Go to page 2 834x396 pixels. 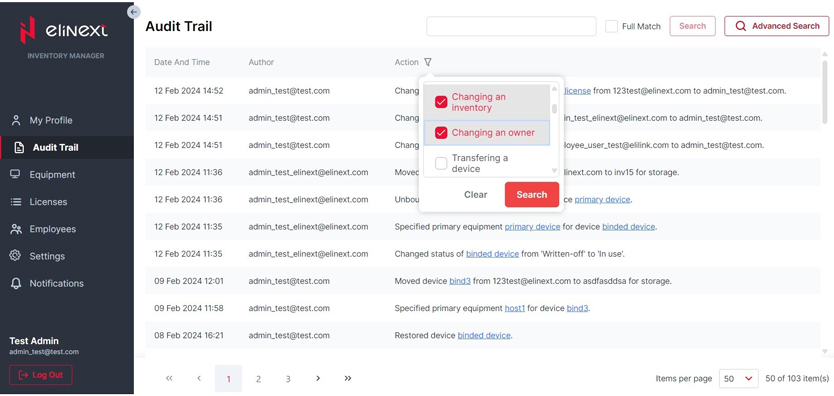click(258, 379)
